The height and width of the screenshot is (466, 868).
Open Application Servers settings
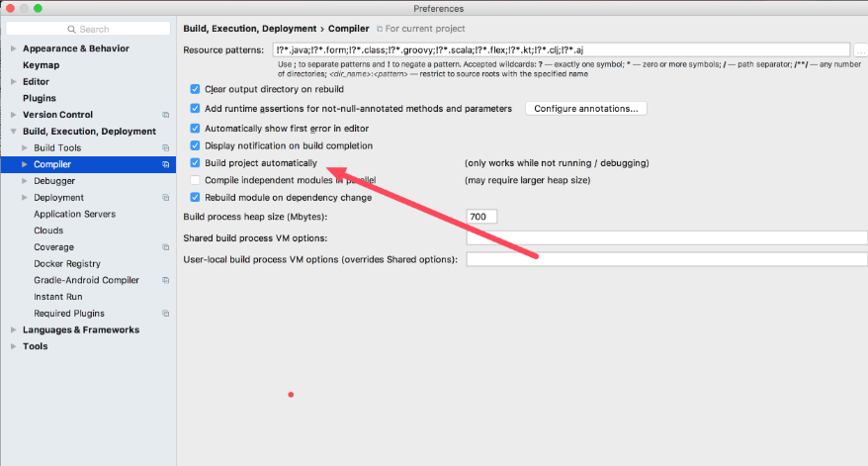74,214
